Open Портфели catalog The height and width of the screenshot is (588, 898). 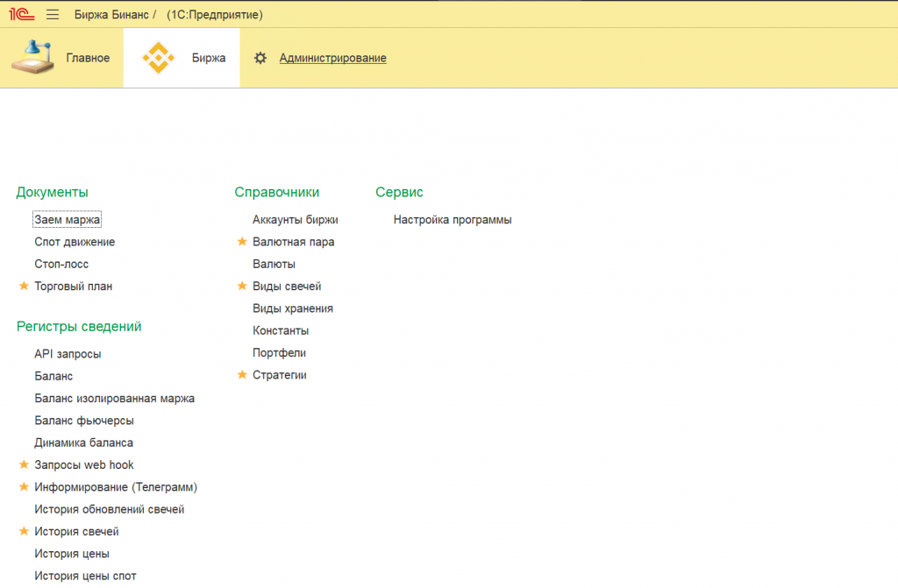point(279,352)
